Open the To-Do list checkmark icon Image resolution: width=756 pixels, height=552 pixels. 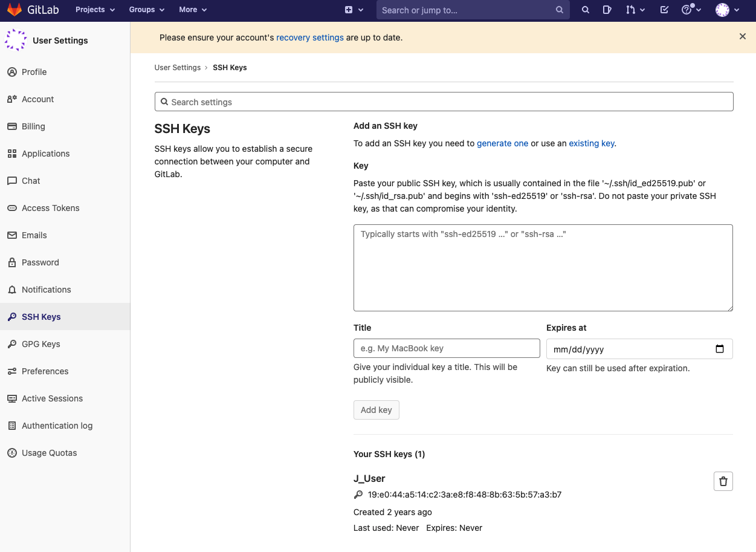[x=664, y=10]
